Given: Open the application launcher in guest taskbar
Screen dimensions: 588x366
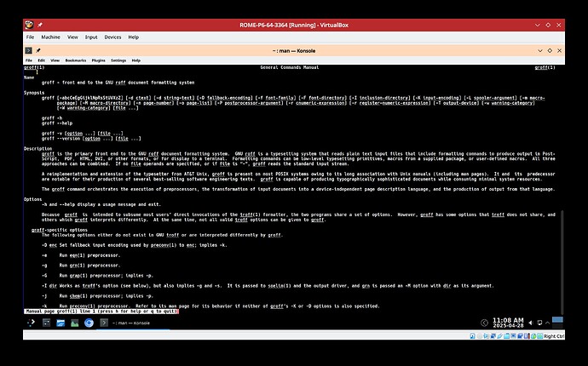Looking at the screenshot, I should point(32,323).
